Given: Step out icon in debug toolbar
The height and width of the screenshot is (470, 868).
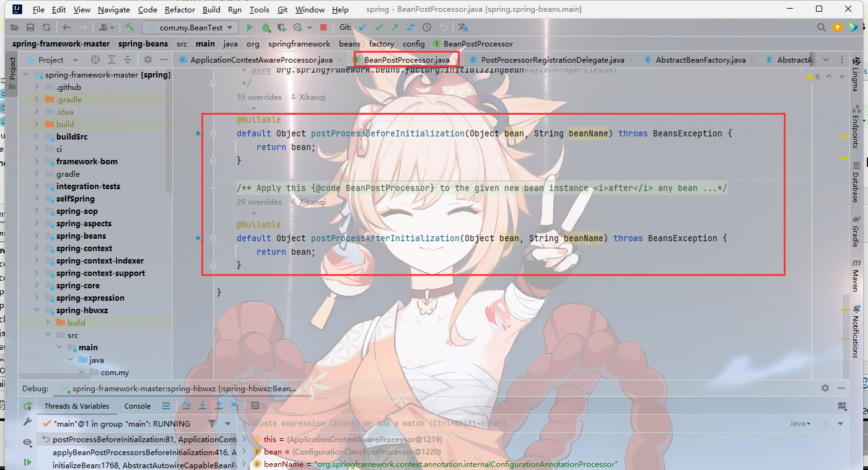Looking at the screenshot, I should tap(219, 406).
